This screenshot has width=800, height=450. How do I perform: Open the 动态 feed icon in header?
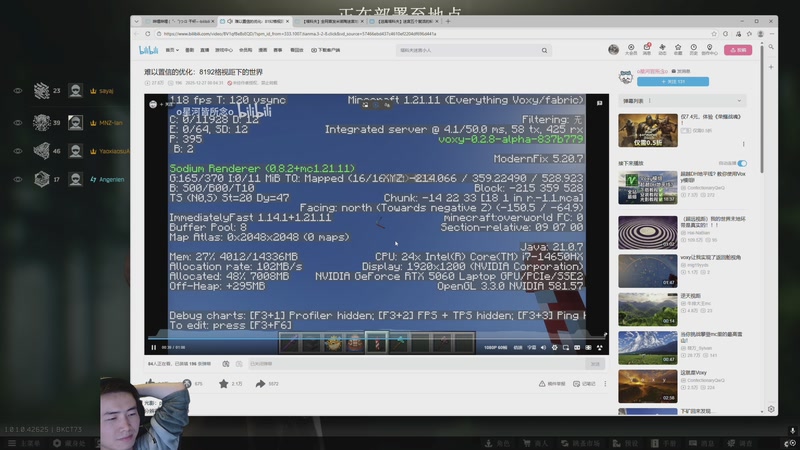click(x=662, y=49)
